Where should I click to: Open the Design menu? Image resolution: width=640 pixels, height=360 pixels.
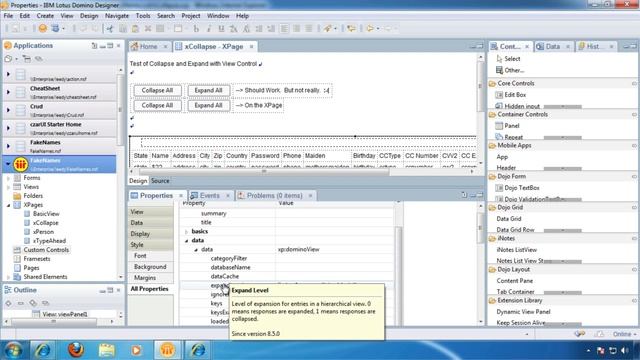point(89,16)
